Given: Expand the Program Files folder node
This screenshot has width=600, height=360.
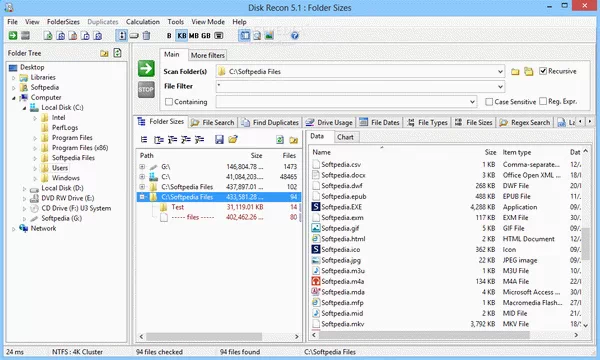Looking at the screenshot, I should (x=35, y=138).
